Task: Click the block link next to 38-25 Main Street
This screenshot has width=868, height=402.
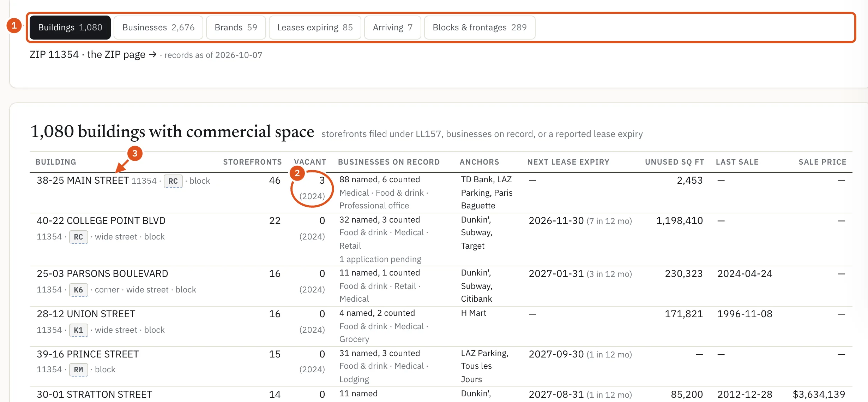Action: 200,181
